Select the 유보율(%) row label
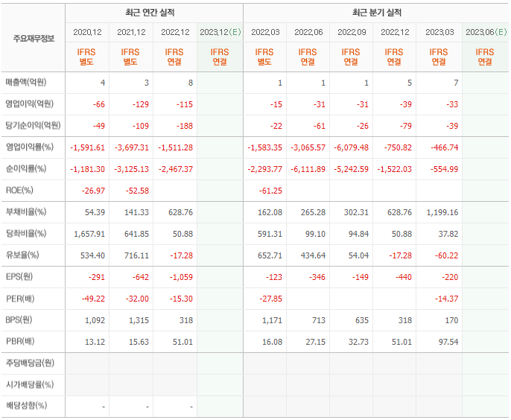 22,255
